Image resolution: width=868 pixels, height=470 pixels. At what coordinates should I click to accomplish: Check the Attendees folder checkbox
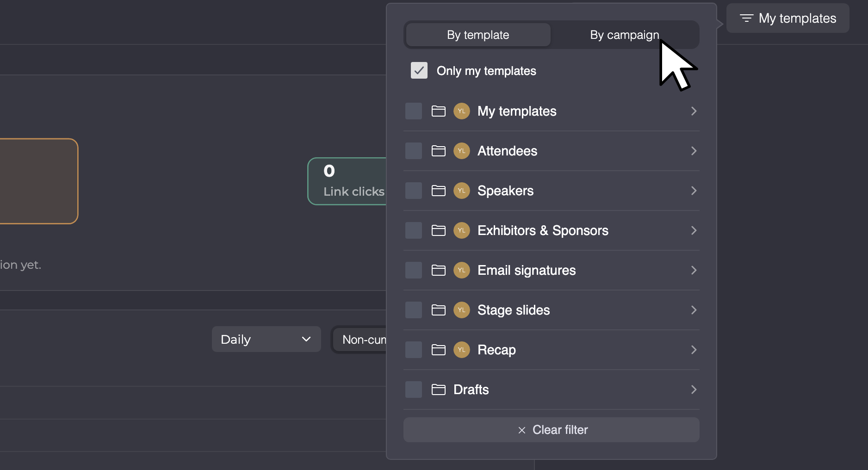pos(414,151)
